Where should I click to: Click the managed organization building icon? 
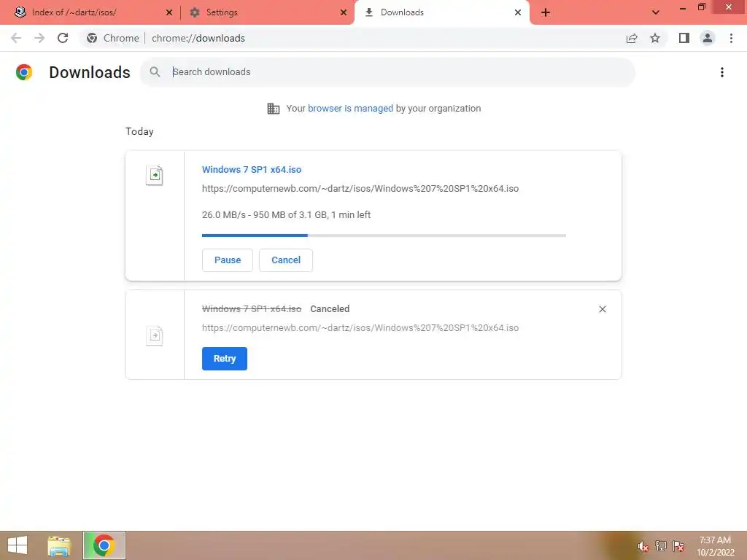click(274, 109)
